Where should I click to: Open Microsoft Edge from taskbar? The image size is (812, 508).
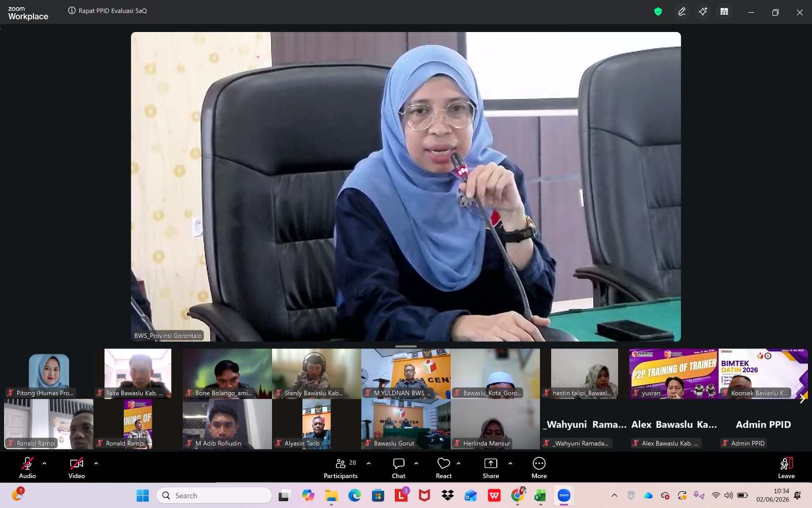(x=354, y=495)
